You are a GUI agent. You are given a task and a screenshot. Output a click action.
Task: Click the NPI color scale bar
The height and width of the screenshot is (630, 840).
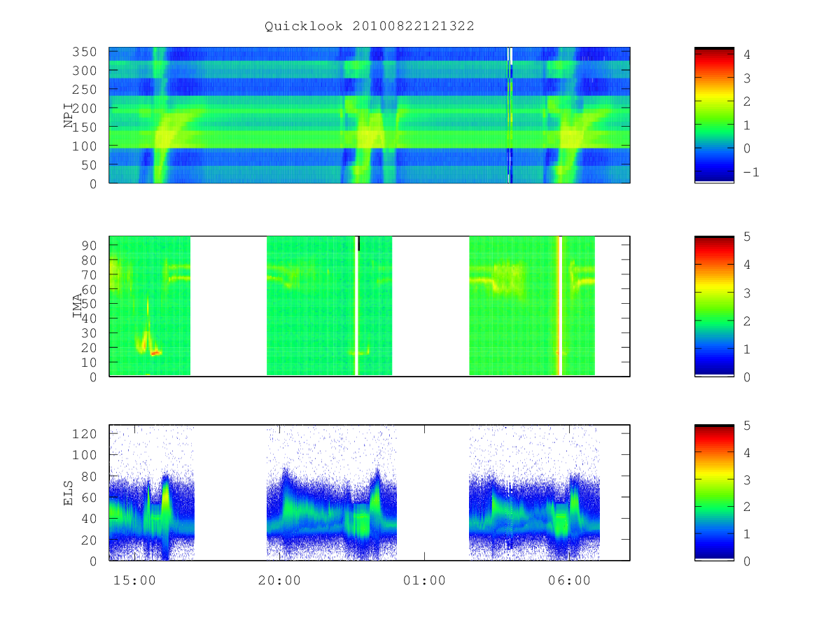point(714,115)
